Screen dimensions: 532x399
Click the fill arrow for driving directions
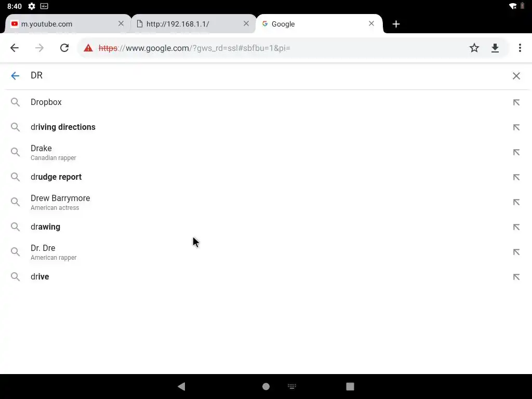pyautogui.click(x=516, y=127)
